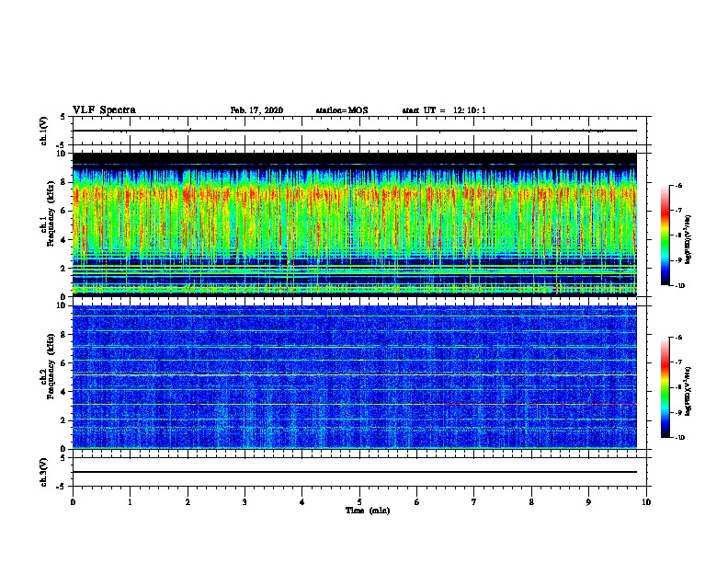The width and height of the screenshot is (728, 563).
Task: Click the ch.2 frequency axis tick "6"
Action: [x=63, y=362]
